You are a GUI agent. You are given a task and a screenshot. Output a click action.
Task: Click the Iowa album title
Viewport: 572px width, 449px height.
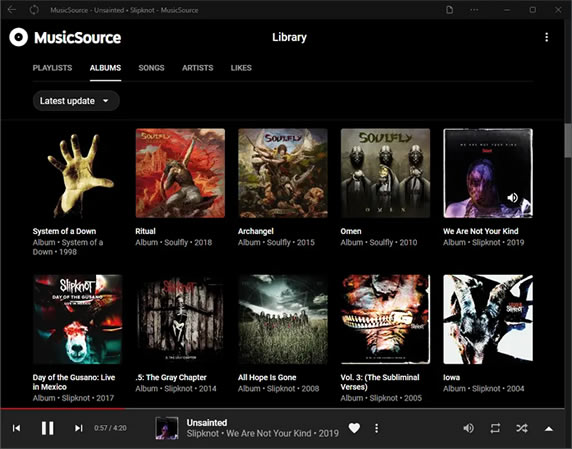[x=451, y=378]
